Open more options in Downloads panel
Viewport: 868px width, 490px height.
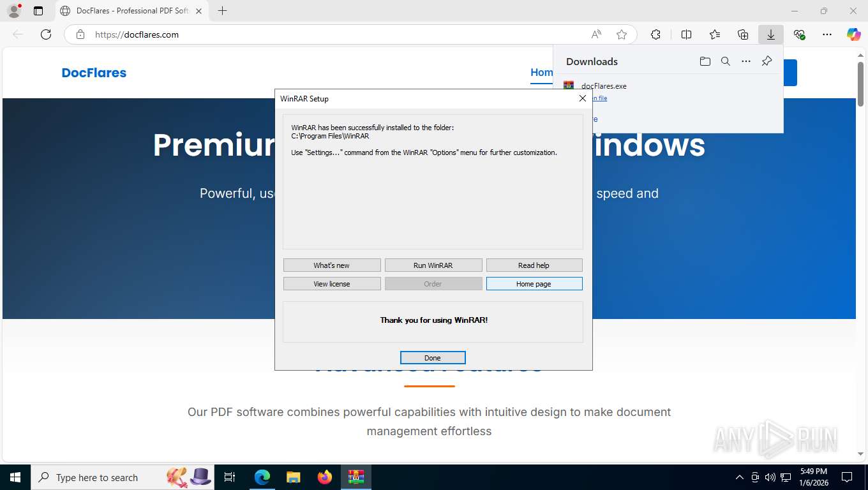[x=746, y=61]
